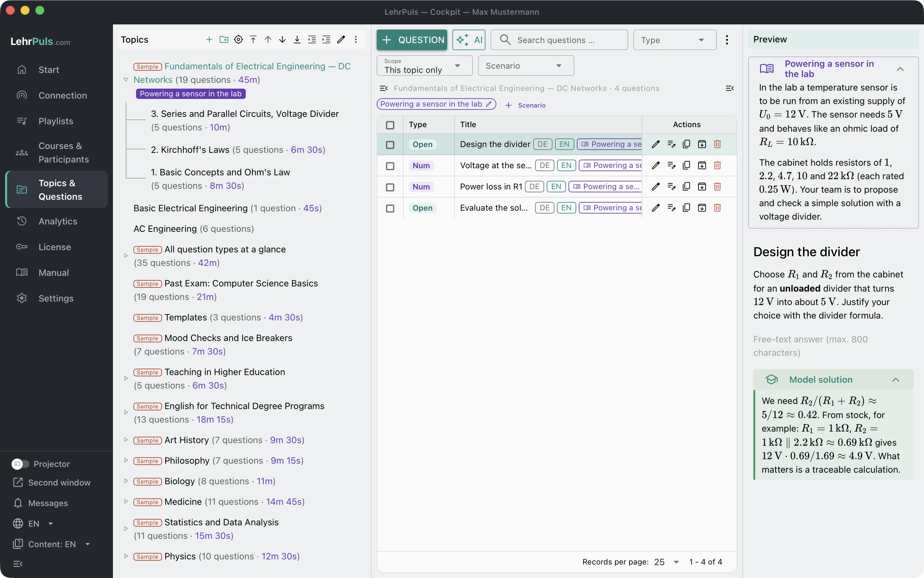Open Settings from the sidebar
924x578 pixels.
tap(56, 298)
